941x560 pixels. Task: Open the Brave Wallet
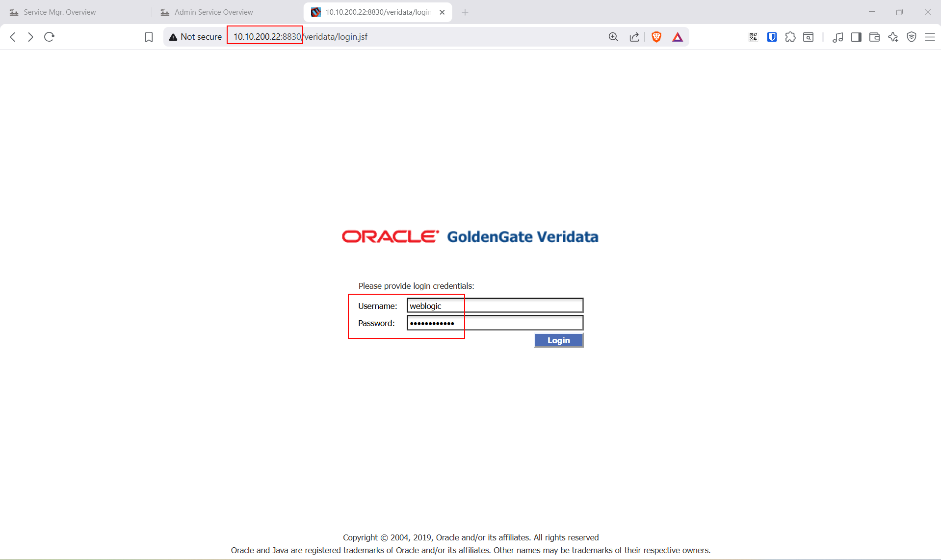pos(874,37)
